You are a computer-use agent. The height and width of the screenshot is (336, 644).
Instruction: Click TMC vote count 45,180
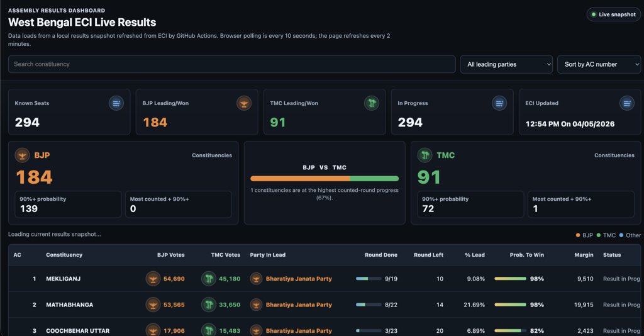(x=230, y=279)
